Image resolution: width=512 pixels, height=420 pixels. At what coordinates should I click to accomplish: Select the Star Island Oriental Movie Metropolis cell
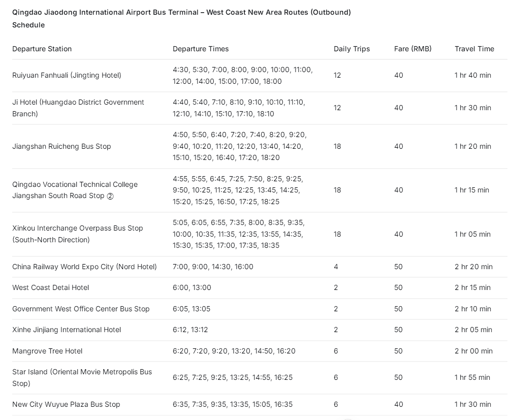[82, 377]
